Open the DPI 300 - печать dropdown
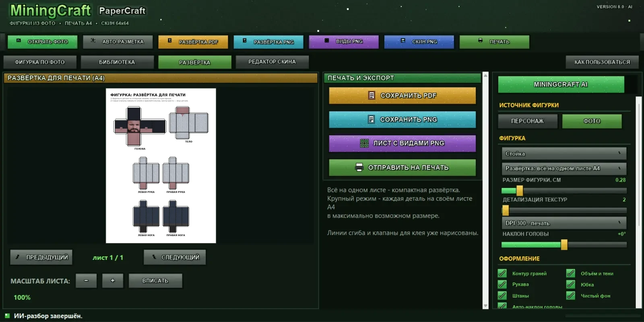The height and width of the screenshot is (322, 644). (x=563, y=223)
